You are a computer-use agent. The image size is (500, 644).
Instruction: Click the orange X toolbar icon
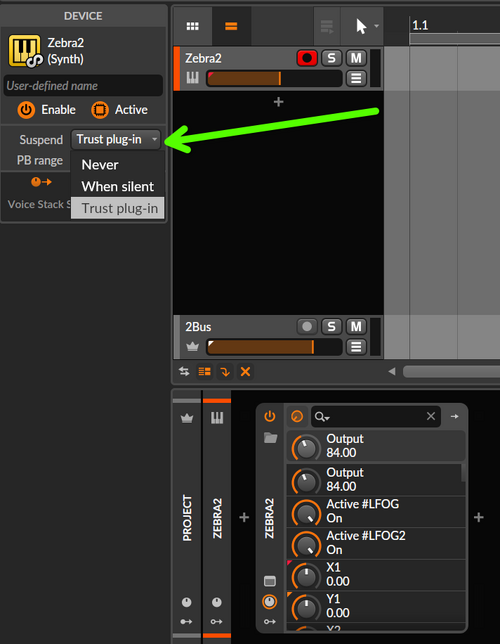click(x=245, y=372)
